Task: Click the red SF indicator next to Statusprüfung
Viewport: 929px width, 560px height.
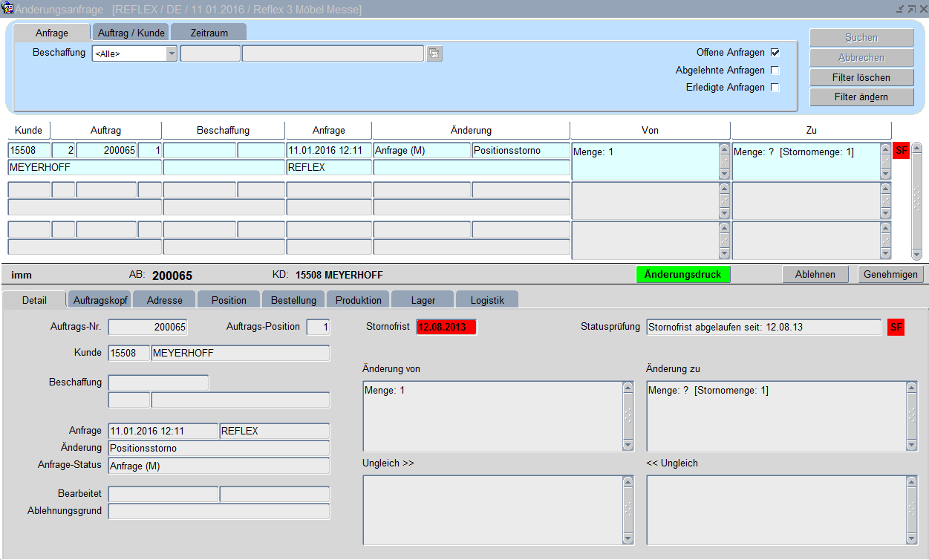Action: coord(896,327)
